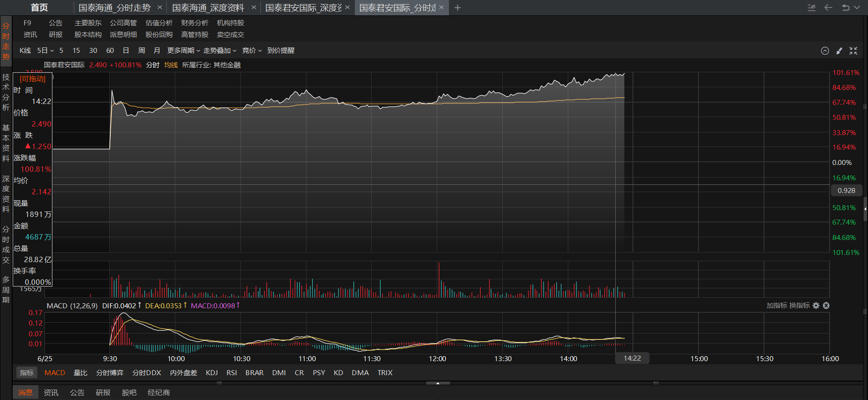Add a new tab with plus icon
Viewport: 868px width, 400px height.
click(x=458, y=8)
